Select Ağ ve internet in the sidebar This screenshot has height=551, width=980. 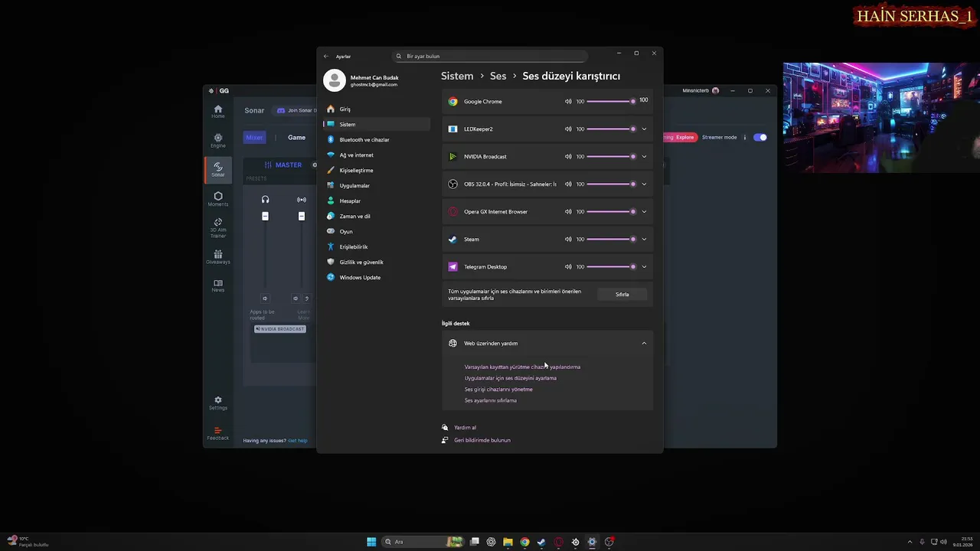click(x=375, y=155)
